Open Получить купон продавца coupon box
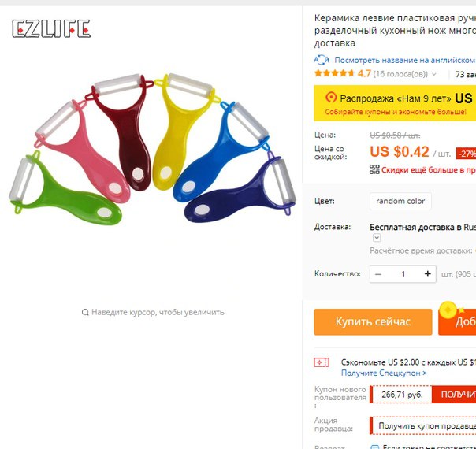 coord(422,425)
